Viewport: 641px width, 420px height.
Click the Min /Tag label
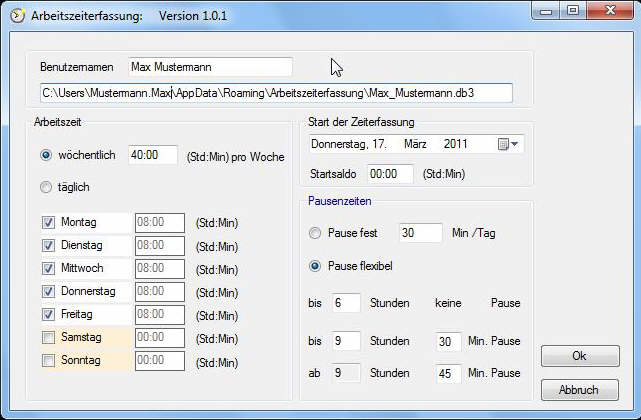(473, 233)
